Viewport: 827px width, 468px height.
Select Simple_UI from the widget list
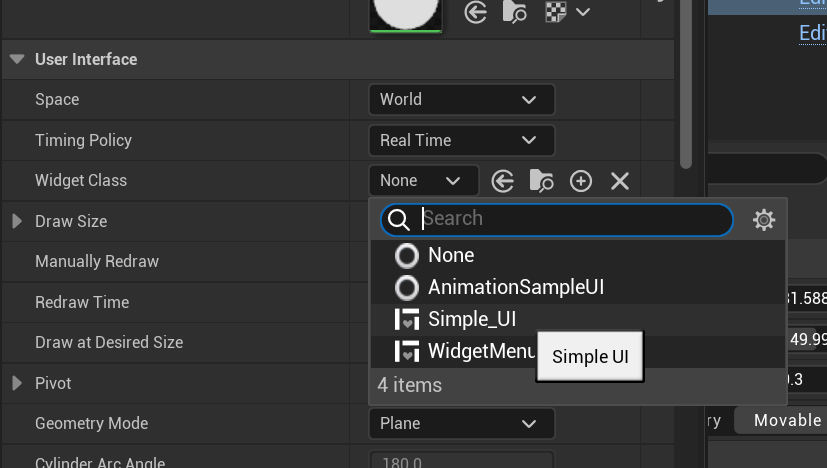(472, 319)
